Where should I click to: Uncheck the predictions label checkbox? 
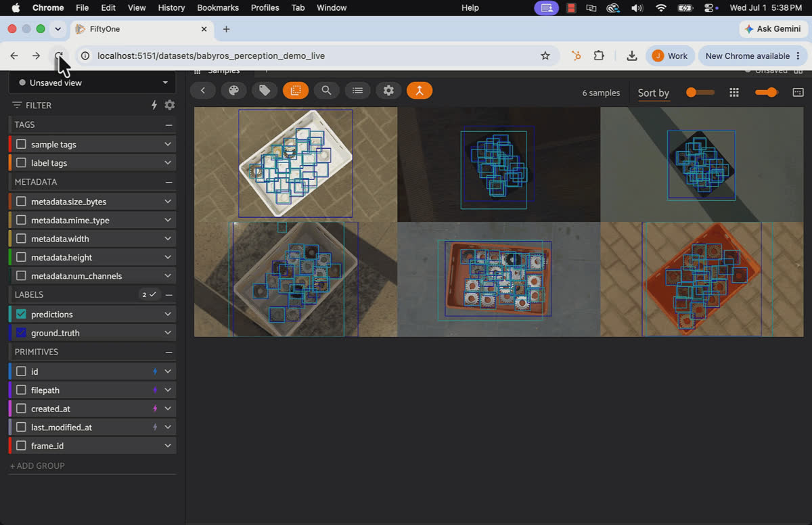pyautogui.click(x=22, y=315)
